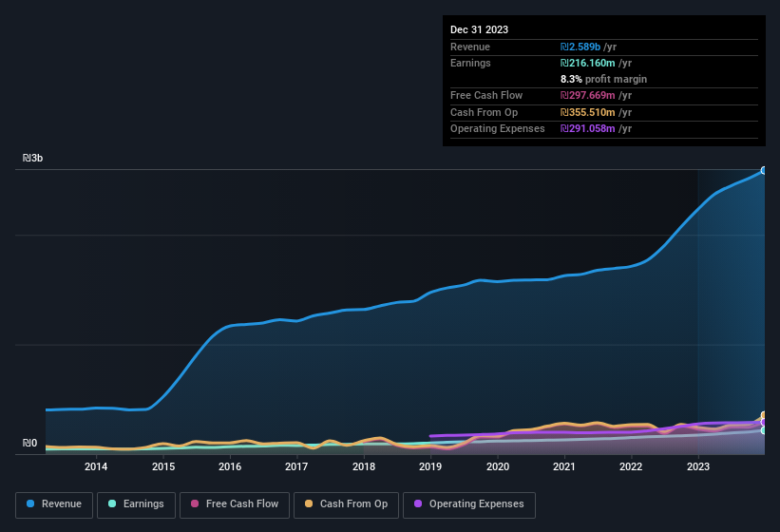Select the 2020 x-axis year label
The width and height of the screenshot is (780, 532).
point(497,466)
